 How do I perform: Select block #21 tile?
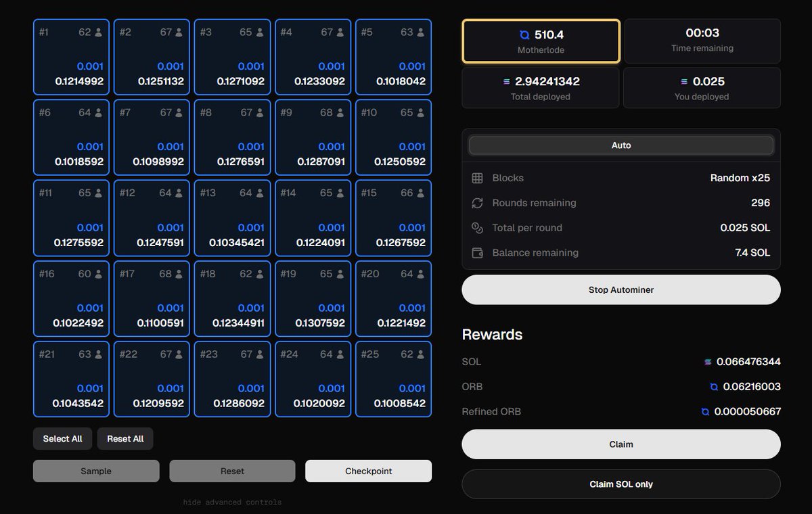click(x=71, y=379)
